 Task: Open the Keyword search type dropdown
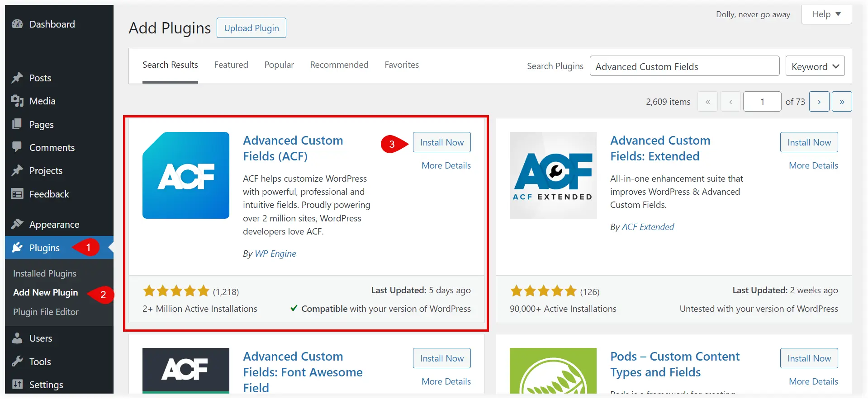coord(815,66)
